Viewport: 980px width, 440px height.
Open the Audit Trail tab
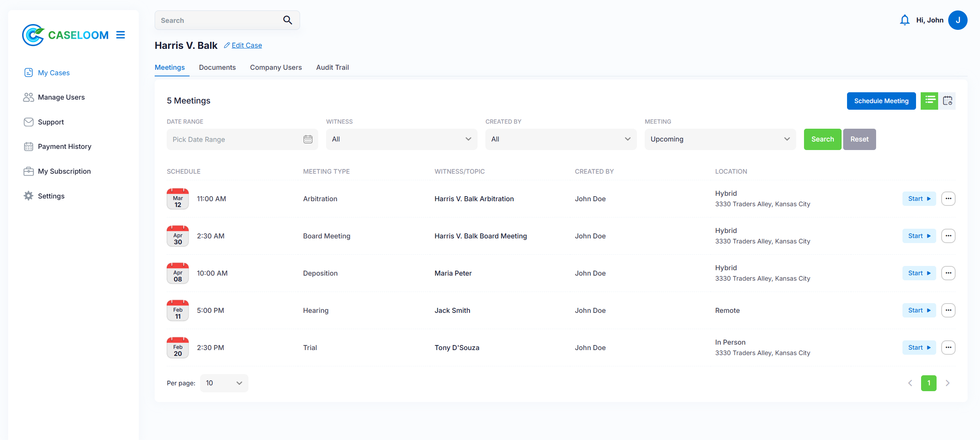point(332,67)
